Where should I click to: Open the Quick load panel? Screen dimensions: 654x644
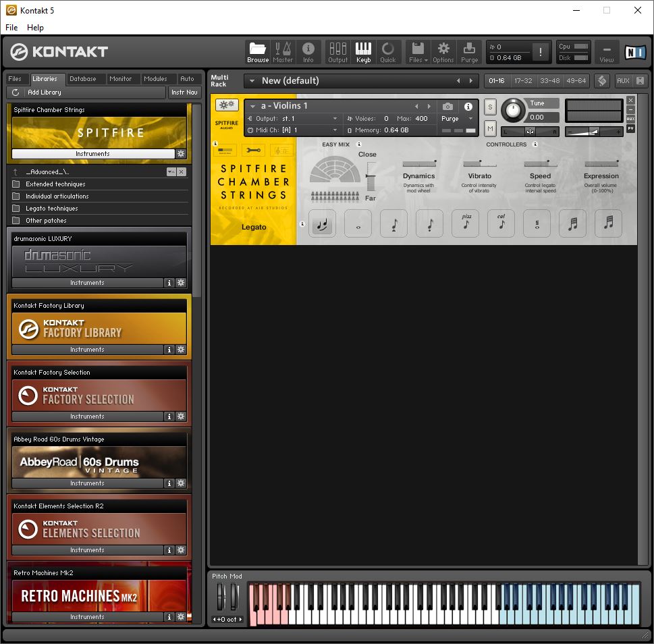(x=388, y=52)
